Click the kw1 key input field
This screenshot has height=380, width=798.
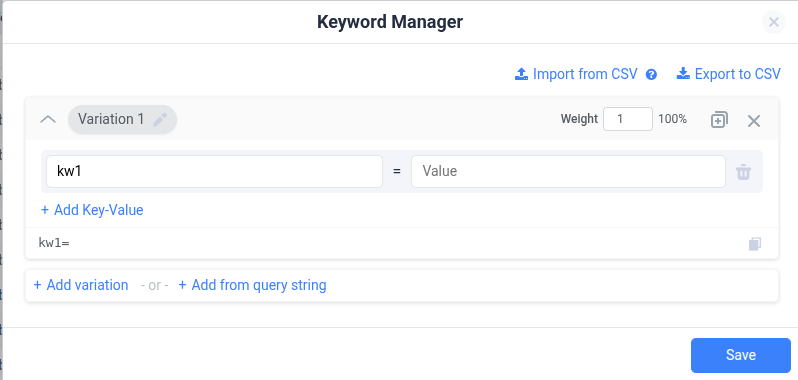coord(214,171)
